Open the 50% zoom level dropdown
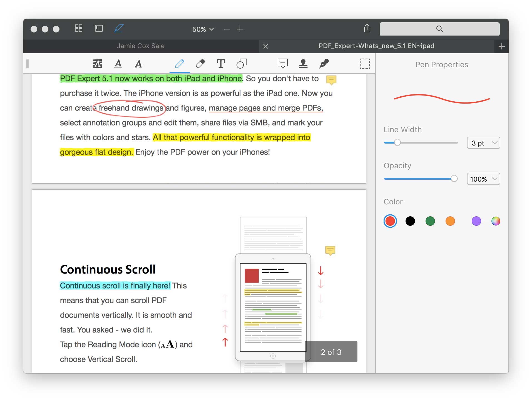The width and height of the screenshot is (532, 401). (x=203, y=29)
